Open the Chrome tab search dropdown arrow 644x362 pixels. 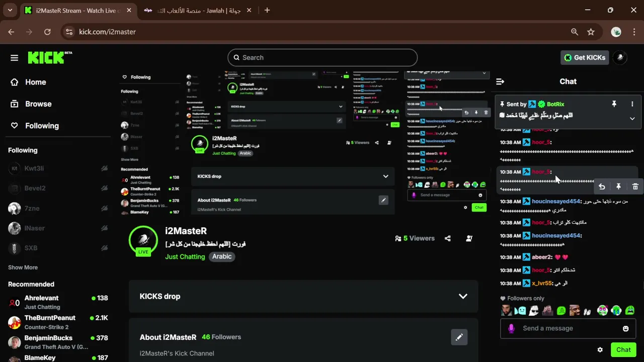pos(10,10)
